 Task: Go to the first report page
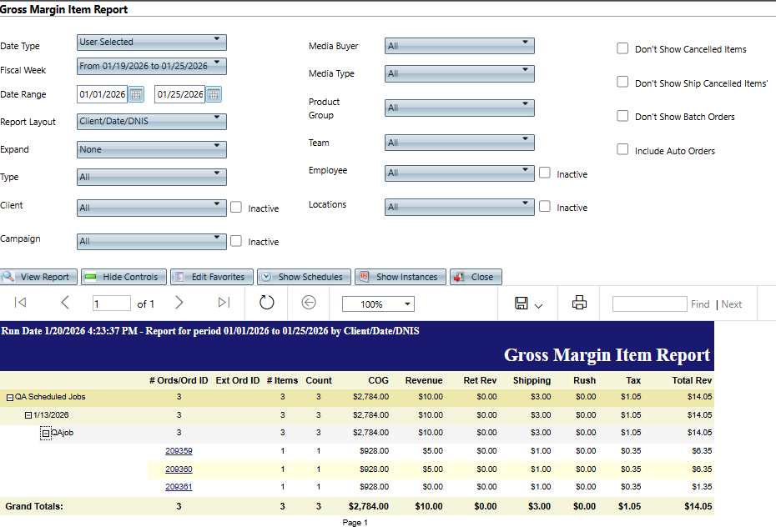[21, 304]
